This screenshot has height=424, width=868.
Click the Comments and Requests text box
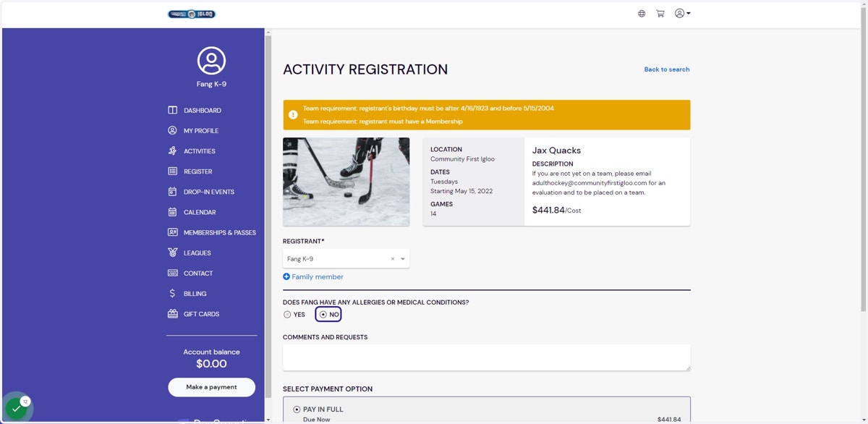pyautogui.click(x=486, y=357)
